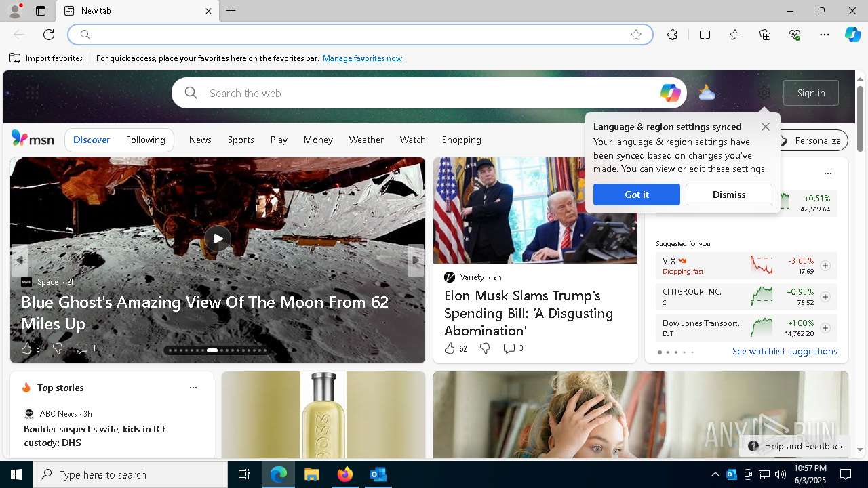Add Dow Jones Transport to watchlist
Image resolution: width=868 pixels, height=488 pixels.
(x=825, y=328)
